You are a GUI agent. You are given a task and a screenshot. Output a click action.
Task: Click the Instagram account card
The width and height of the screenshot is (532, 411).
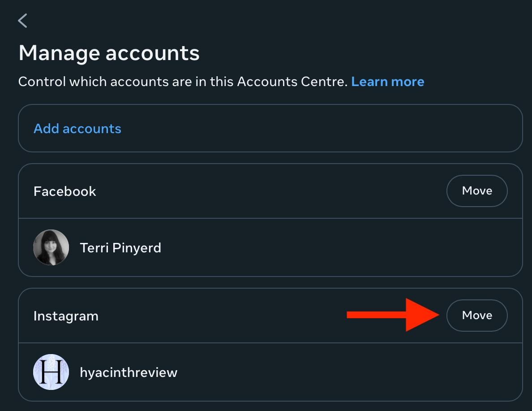pyautogui.click(x=270, y=344)
